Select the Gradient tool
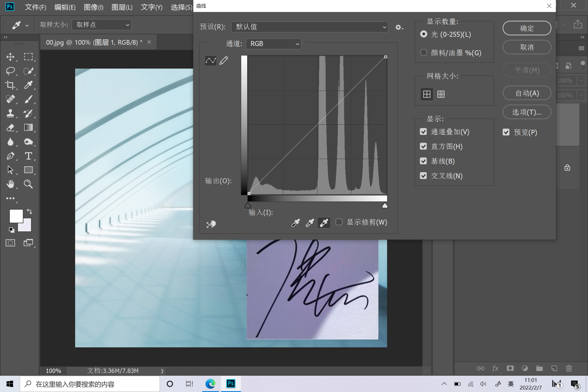The width and height of the screenshot is (588, 392). [x=28, y=127]
